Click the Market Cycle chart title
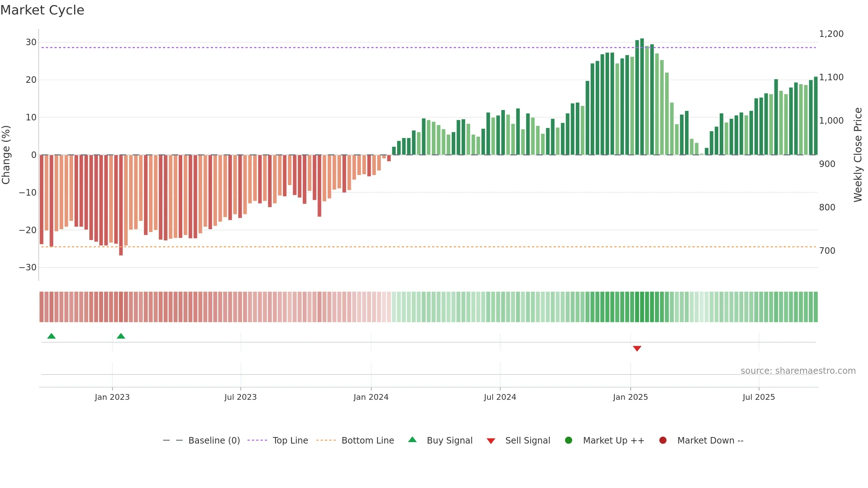Image resolution: width=868 pixels, height=488 pixels. (42, 10)
